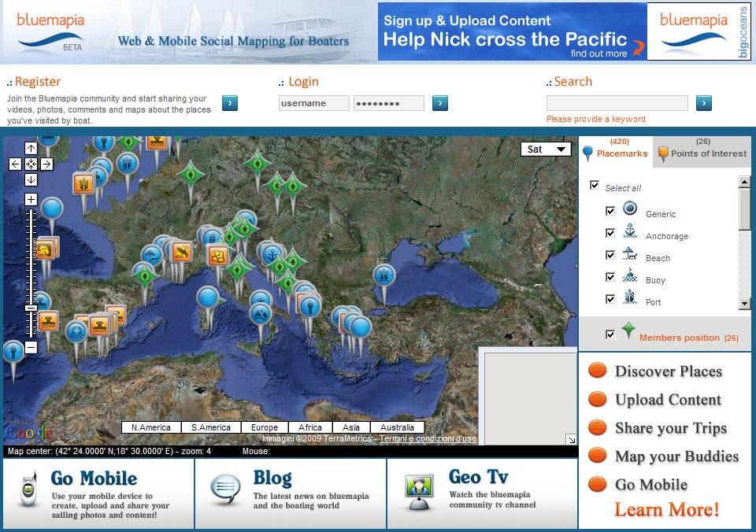Open the Share your Trips link
Screen dimensions: 756x532
671,428
